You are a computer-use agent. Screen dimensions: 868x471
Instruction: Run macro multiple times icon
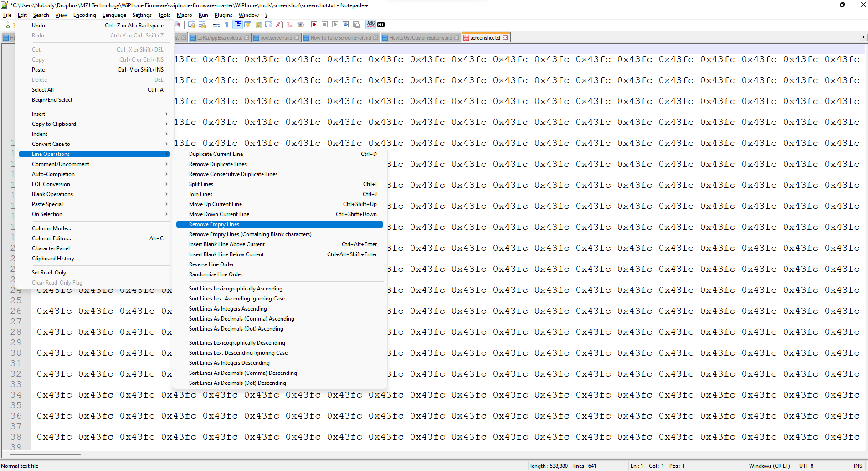345,25
